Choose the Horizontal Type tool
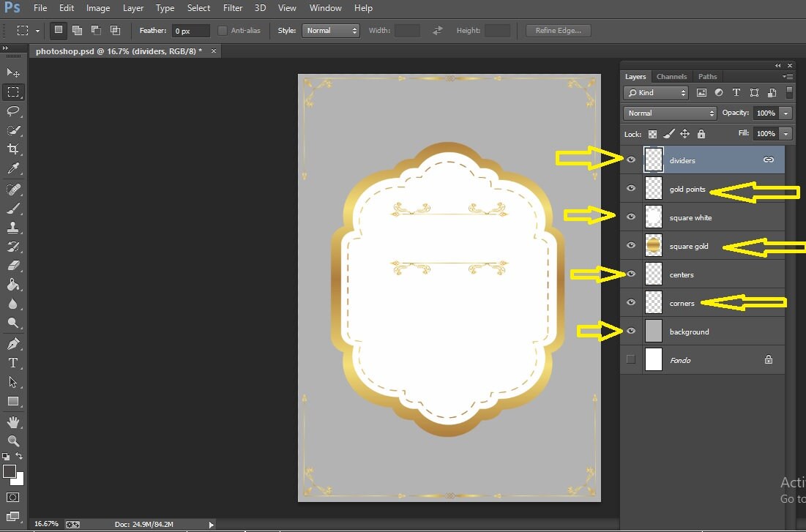 13,361
